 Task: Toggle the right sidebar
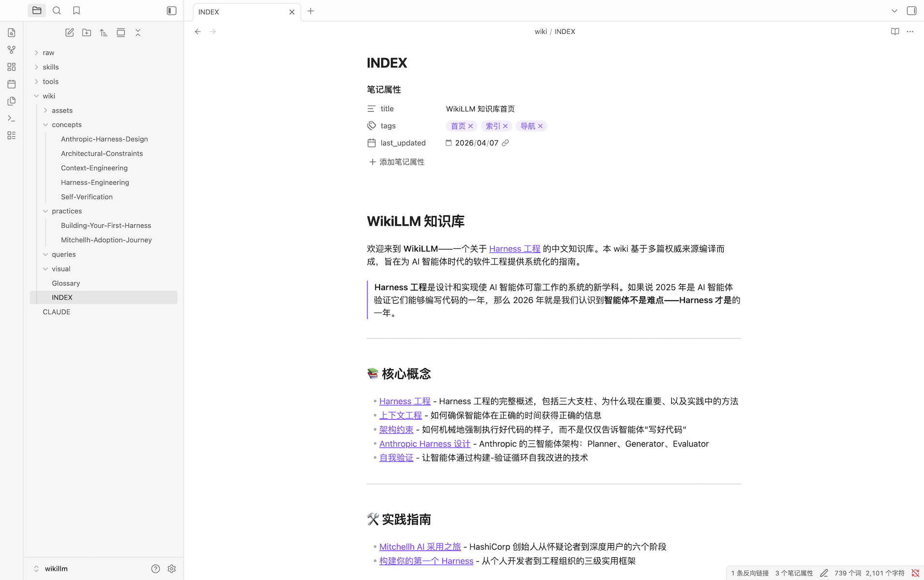(x=911, y=11)
